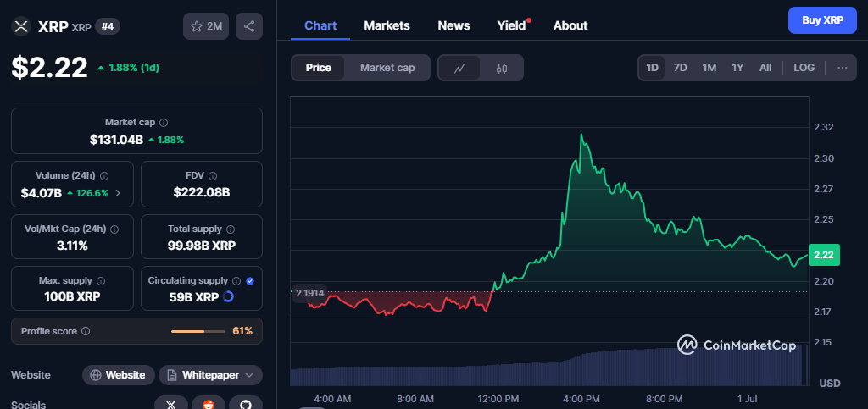Click the 3.11% Vol/Mkt Cap value
The width and height of the screenshot is (868, 409).
pos(72,246)
